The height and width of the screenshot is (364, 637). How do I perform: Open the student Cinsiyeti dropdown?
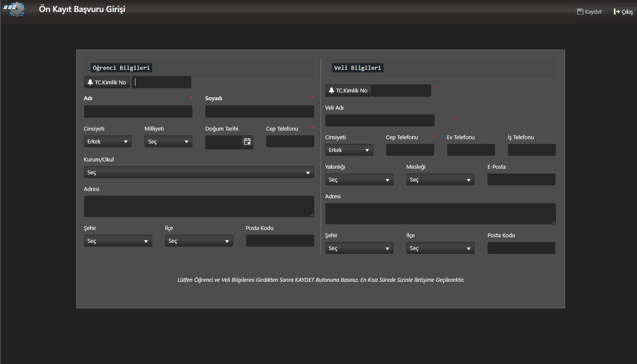point(108,142)
